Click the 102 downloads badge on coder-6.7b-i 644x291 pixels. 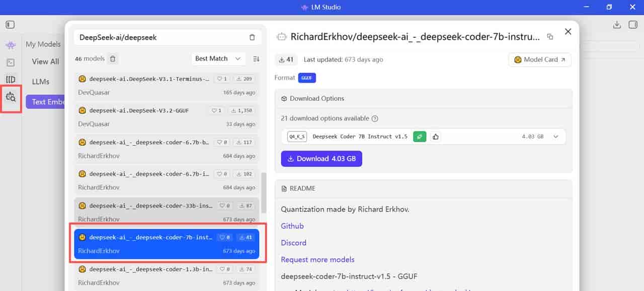pyautogui.click(x=244, y=174)
